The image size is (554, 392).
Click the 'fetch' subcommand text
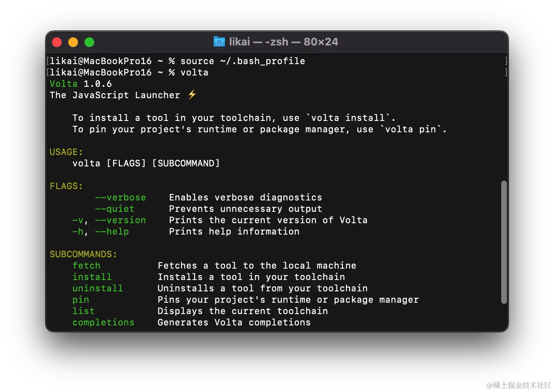[x=87, y=265]
